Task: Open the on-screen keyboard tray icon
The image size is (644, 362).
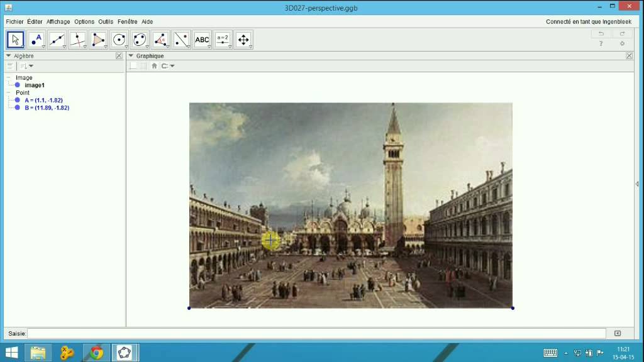Action: [x=550, y=353]
